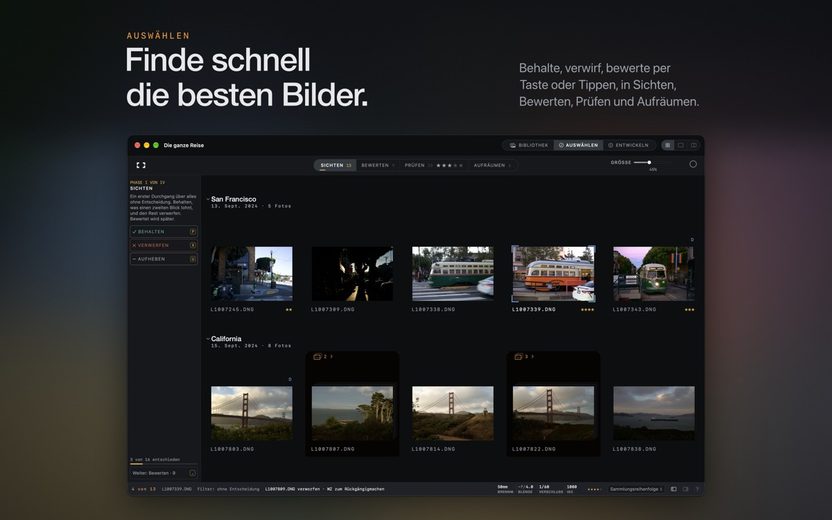This screenshot has height=520, width=832.
Task: Expand the stack of 2 on L1007807.DNG
Action: [323, 357]
